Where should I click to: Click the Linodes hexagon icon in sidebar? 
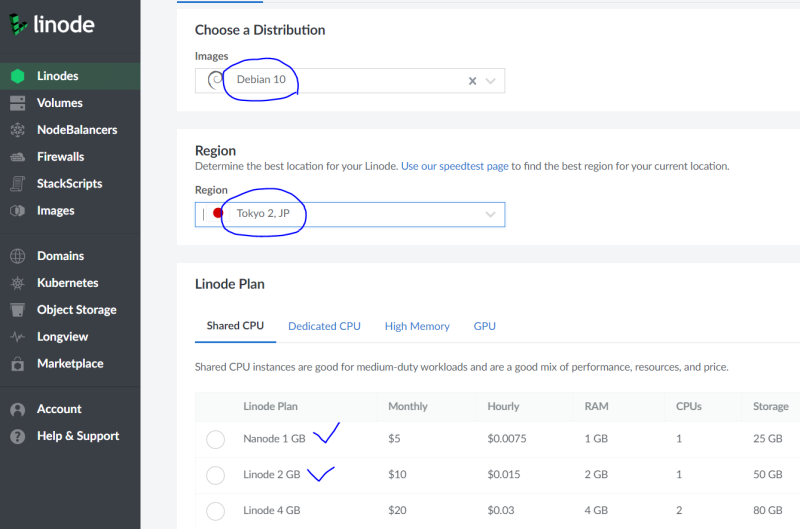(17, 76)
